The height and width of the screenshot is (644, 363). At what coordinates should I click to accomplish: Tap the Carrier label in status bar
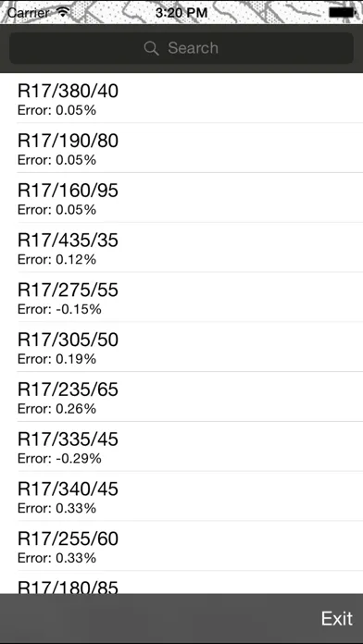29,13
